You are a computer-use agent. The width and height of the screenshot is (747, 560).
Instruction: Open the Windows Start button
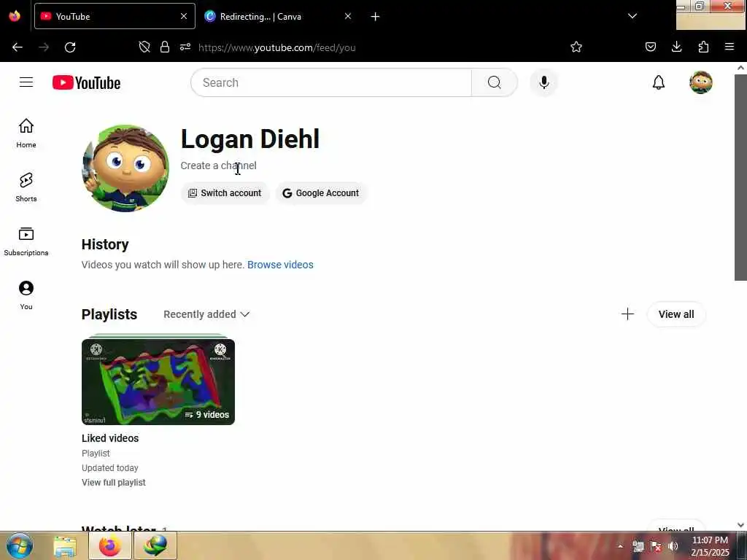coord(20,545)
